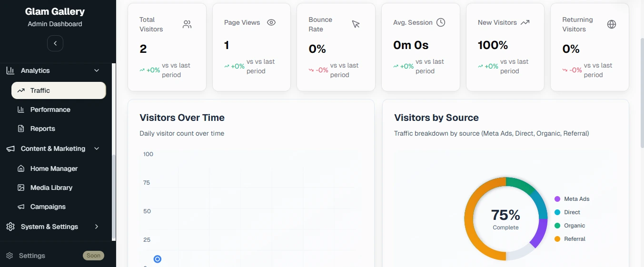Image resolution: width=644 pixels, height=267 pixels.
Task: Toggle the Referral legend entry
Action: [570, 239]
